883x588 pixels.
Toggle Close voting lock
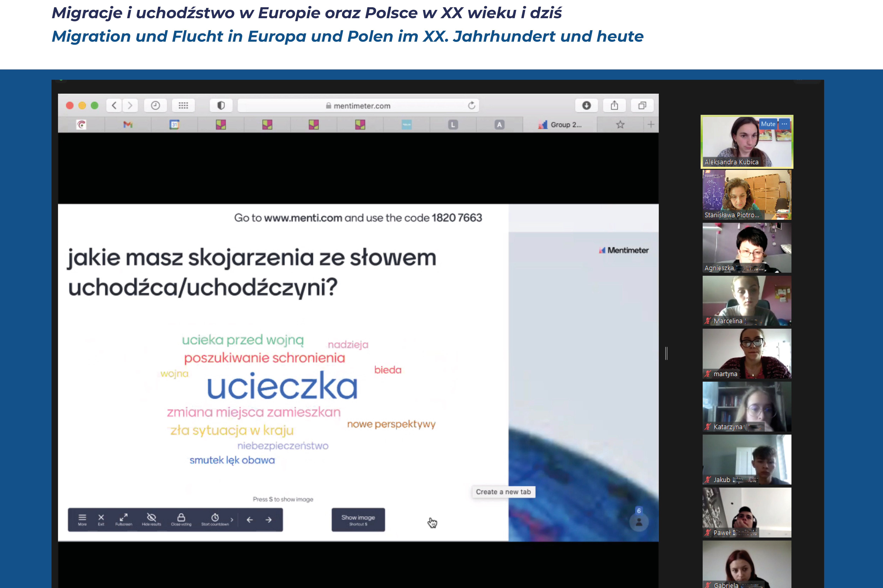181,519
